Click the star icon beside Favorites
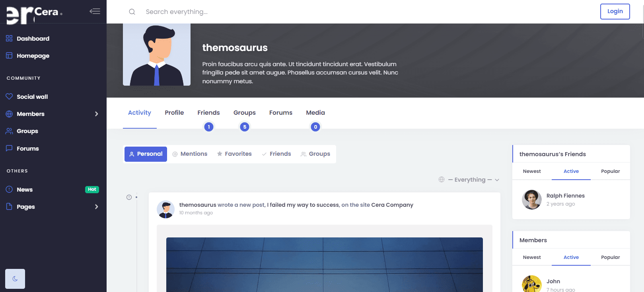The width and height of the screenshot is (644, 292). 220,154
